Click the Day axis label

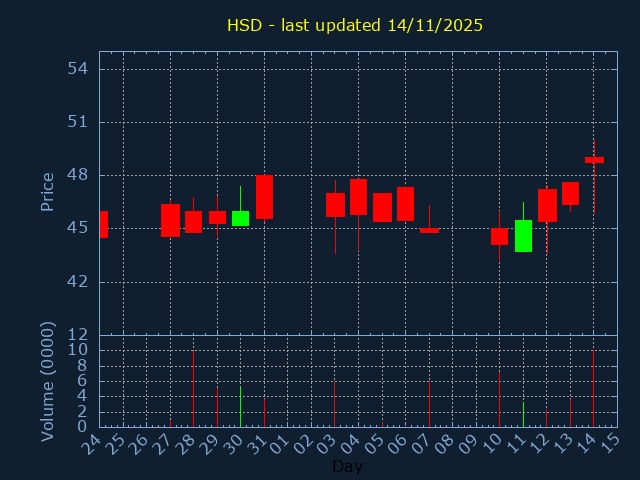pyautogui.click(x=347, y=466)
